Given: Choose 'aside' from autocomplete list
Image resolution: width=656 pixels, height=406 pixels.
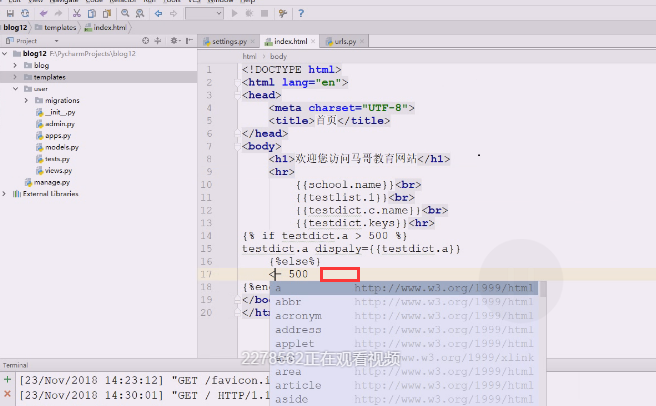Looking at the screenshot, I should tap(405, 399).
